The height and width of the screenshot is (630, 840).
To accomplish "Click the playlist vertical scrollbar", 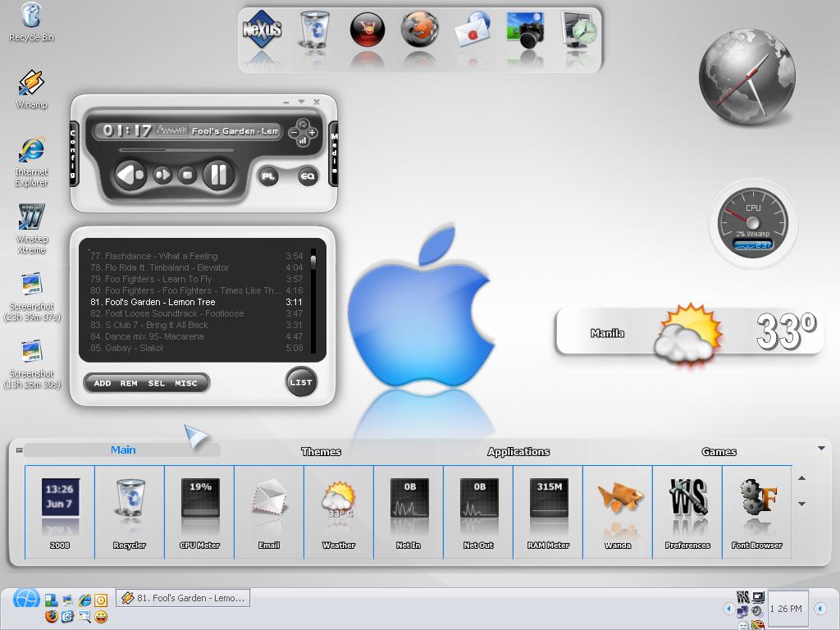I will point(313,300).
